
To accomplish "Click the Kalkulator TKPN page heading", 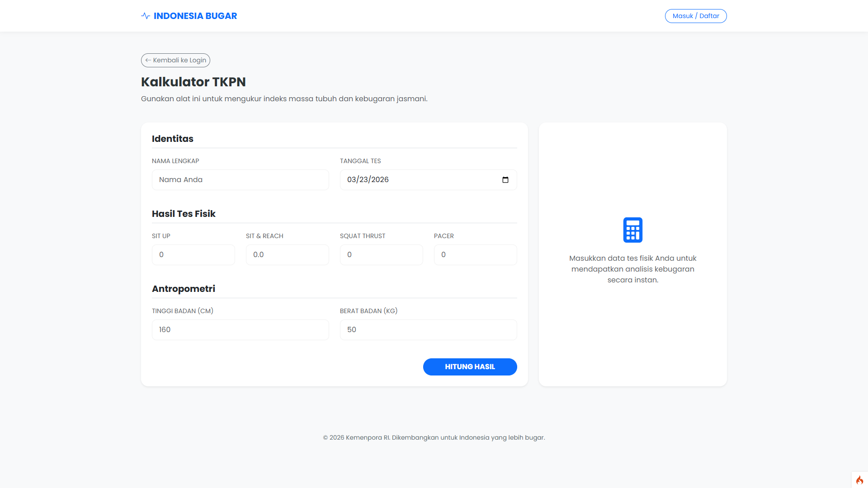I will click(x=193, y=82).
